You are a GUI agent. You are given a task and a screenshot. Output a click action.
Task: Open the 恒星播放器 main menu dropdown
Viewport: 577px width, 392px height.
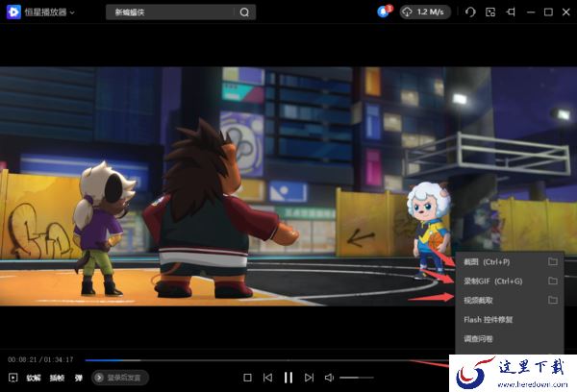50,12
